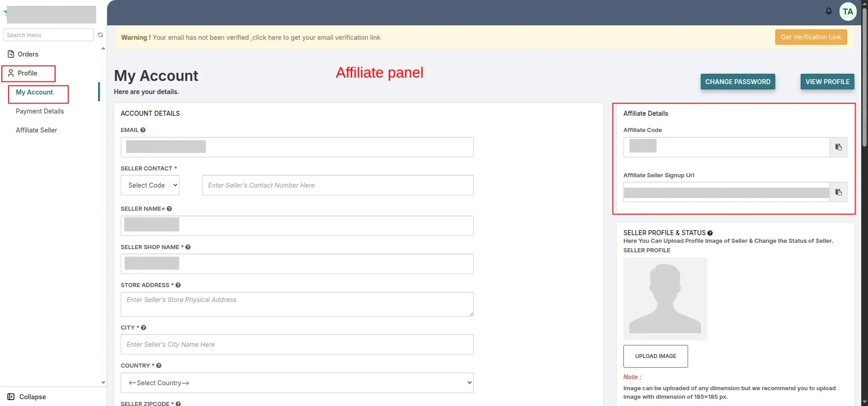Image resolution: width=868 pixels, height=406 pixels.
Task: Click the Seller's City Name field
Action: click(x=297, y=345)
